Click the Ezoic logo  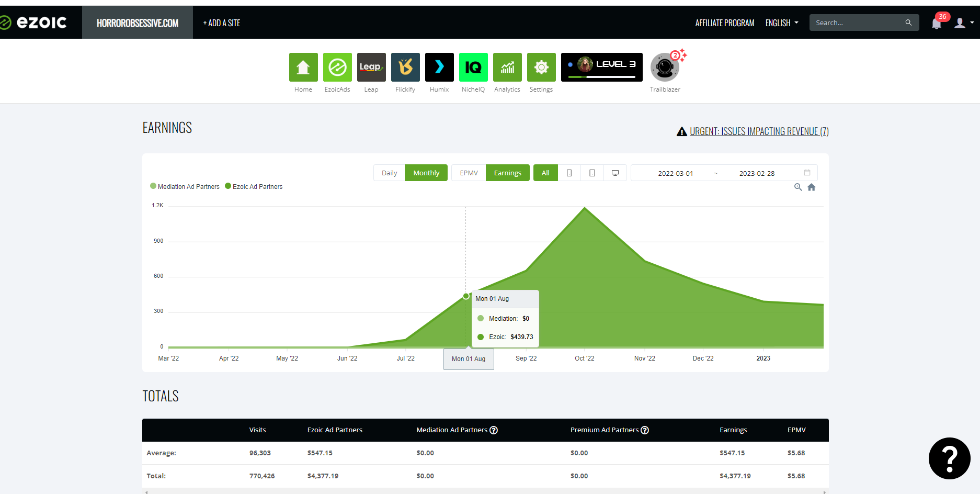33,23
